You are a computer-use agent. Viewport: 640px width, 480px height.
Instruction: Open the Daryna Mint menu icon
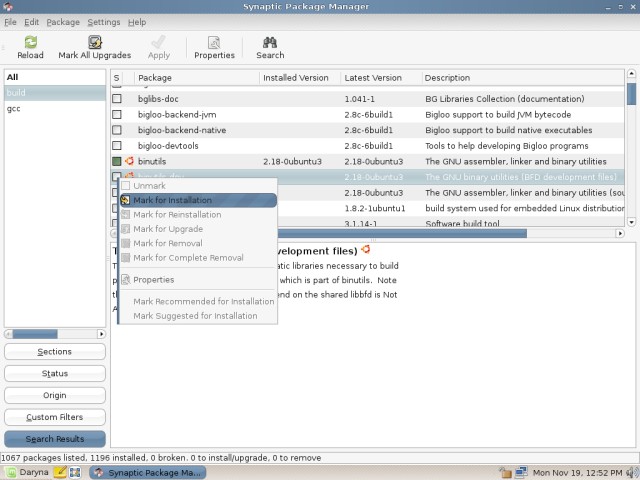[11, 472]
